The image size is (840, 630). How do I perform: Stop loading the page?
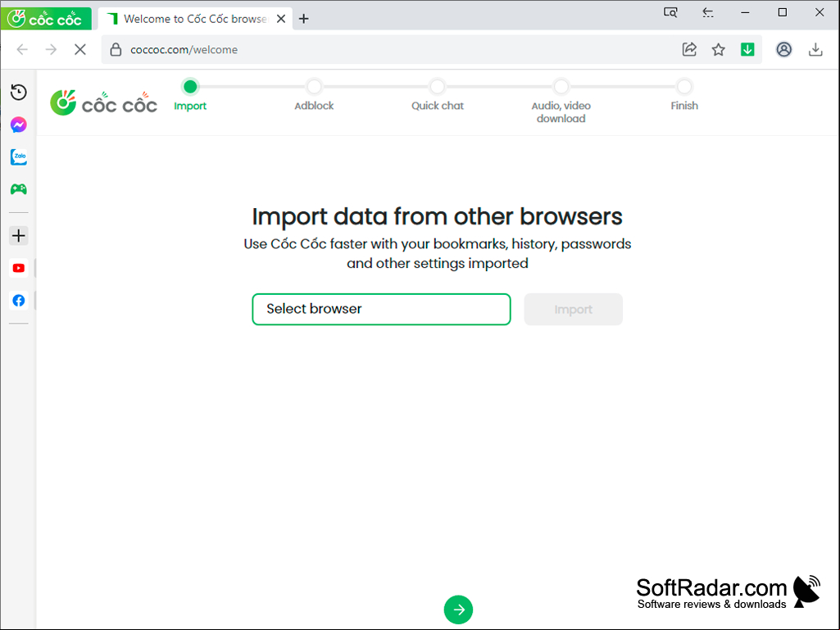pyautogui.click(x=80, y=50)
